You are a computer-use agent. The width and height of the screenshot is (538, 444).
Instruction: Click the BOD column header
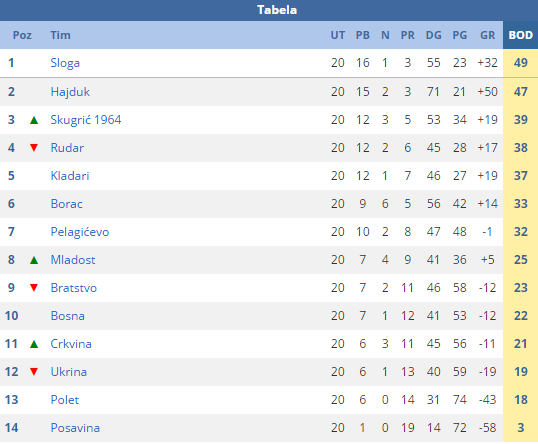tap(521, 35)
